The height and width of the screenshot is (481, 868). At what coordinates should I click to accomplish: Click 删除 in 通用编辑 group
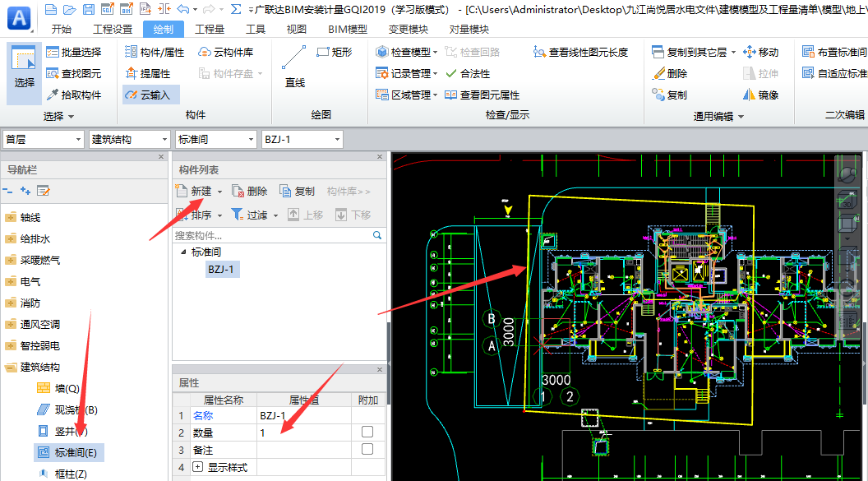670,74
